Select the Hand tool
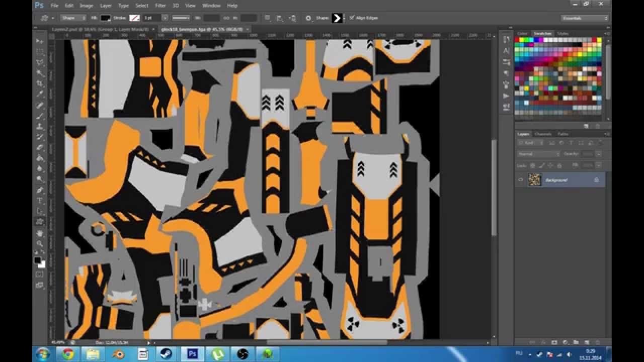 (x=40, y=233)
